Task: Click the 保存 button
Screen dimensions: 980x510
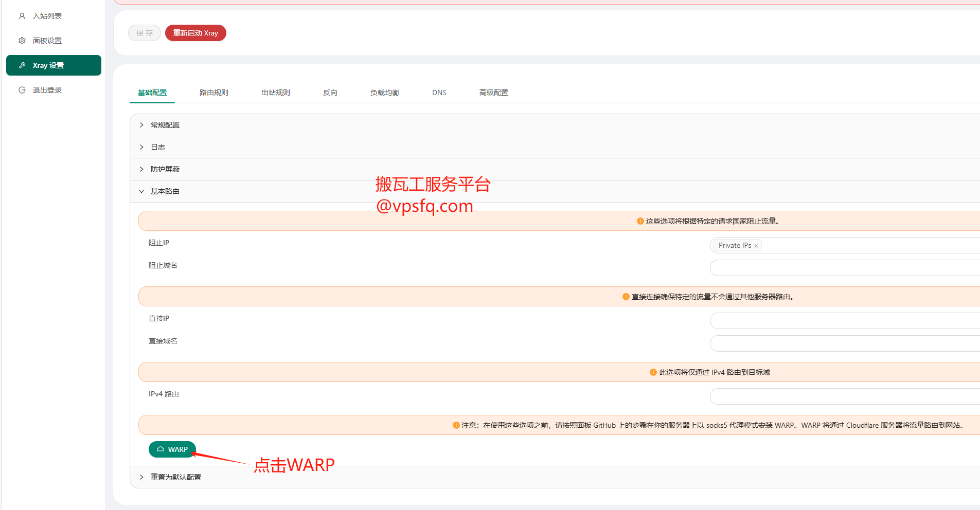Action: pos(145,33)
